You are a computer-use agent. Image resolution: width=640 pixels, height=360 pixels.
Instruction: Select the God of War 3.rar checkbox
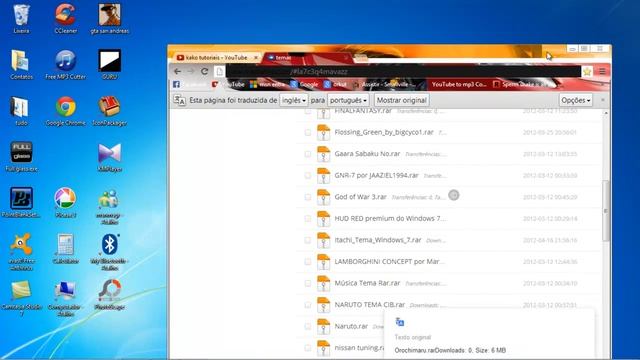click(x=308, y=197)
